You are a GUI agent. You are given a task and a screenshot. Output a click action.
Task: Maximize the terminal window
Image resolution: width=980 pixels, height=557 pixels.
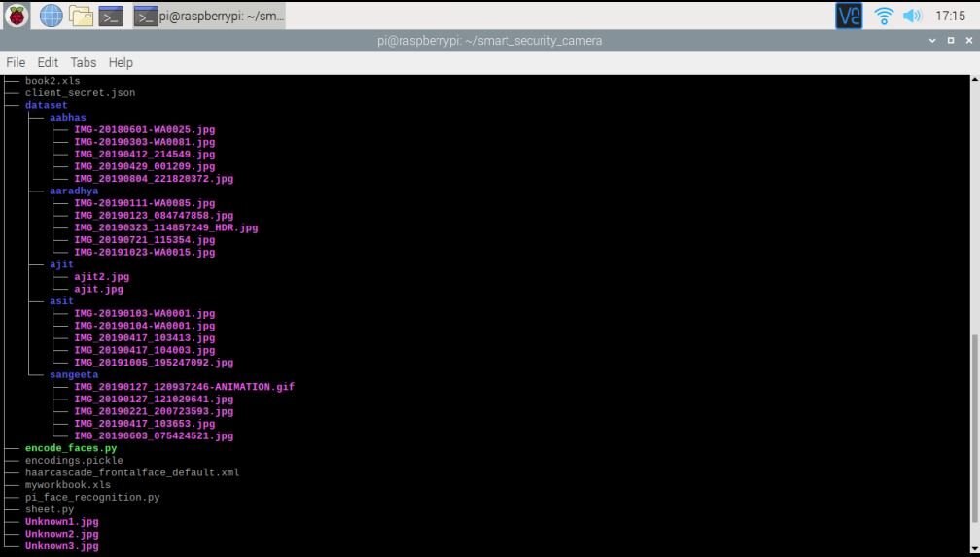click(x=951, y=40)
